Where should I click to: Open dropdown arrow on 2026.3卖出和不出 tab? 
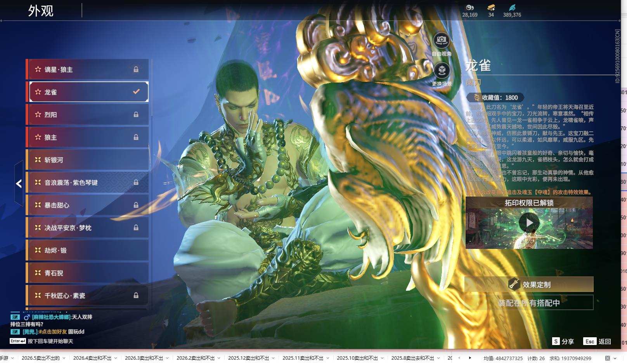click(x=167, y=358)
